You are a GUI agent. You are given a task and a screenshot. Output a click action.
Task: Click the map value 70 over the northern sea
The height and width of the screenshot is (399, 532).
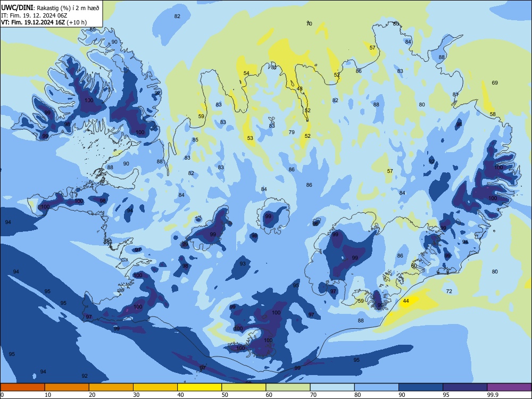309,23
